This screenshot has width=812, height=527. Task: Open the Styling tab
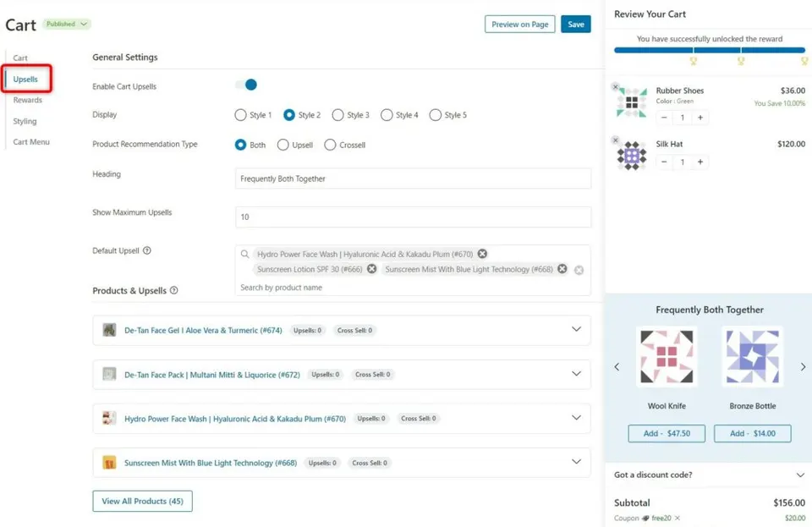[x=25, y=121]
